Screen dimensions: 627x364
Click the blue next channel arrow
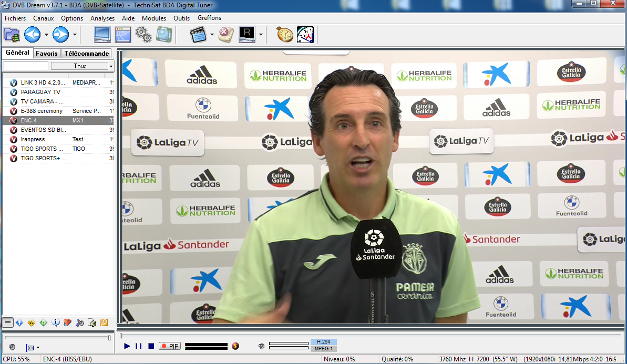coord(61,35)
